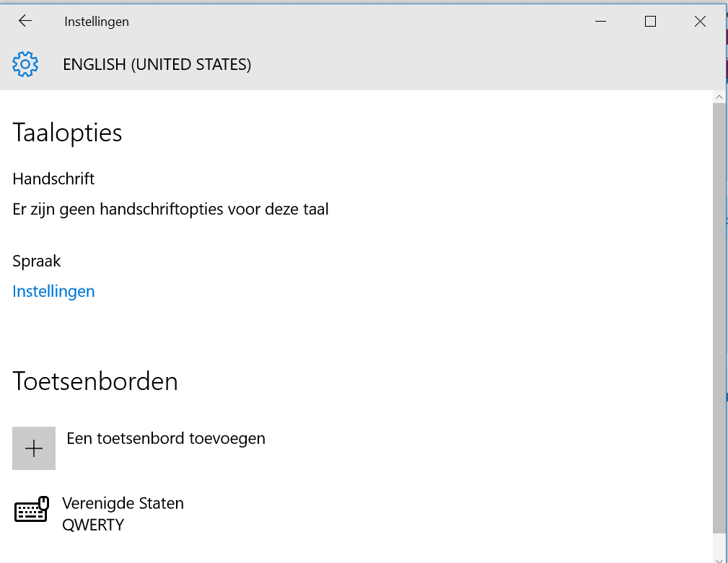Image resolution: width=728 pixels, height=563 pixels.
Task: Click 'Een toetsenbord toevoegen' label
Action: pyautogui.click(x=166, y=438)
